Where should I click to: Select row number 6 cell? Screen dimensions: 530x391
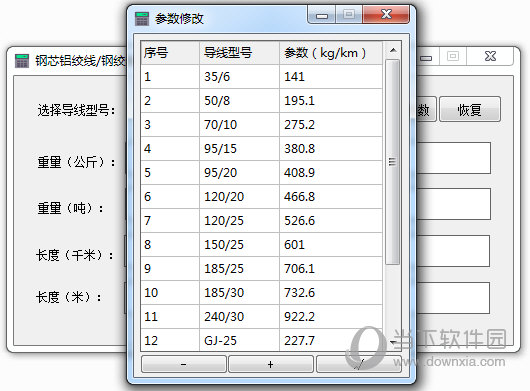[x=170, y=197]
